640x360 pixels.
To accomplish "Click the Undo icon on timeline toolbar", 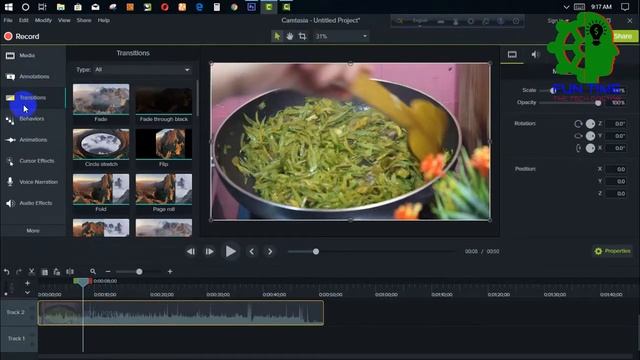I will [7, 271].
